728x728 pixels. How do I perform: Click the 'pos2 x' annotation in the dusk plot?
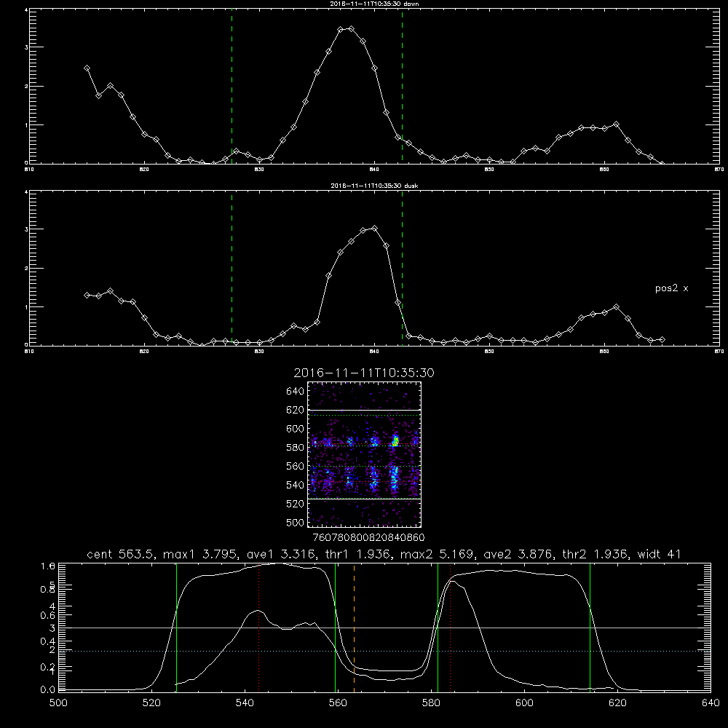coord(671,288)
